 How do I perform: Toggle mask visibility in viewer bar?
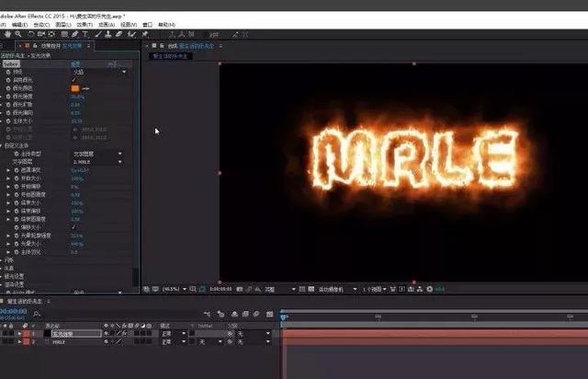click(202, 289)
